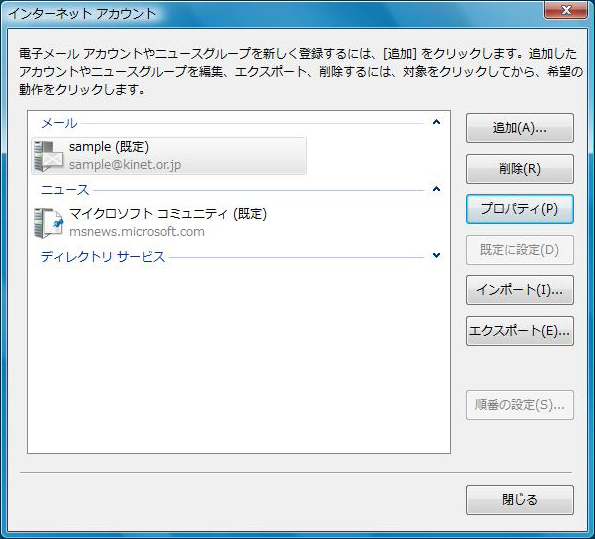Select the マイクロソフト コミュニティ (既定) entry
595x539 pixels.
point(168,214)
